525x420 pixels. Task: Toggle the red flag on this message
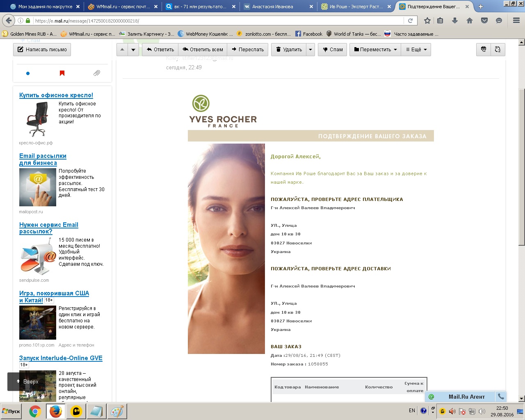[62, 73]
